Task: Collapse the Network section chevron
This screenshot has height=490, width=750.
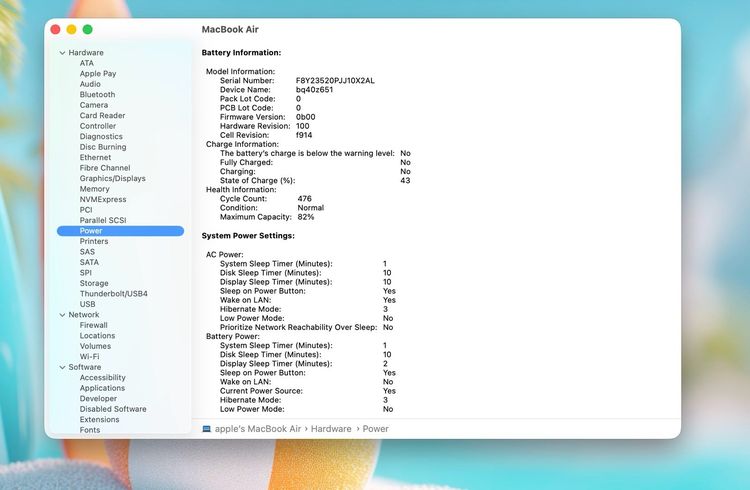Action: point(62,315)
